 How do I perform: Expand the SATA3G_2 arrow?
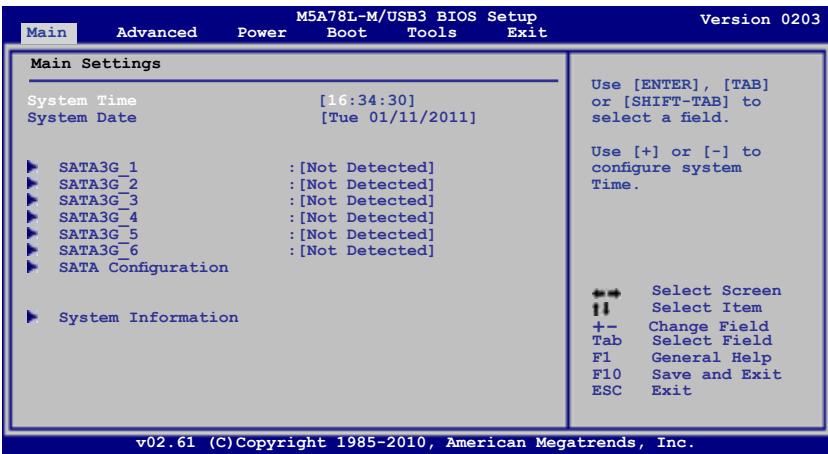click(33, 184)
